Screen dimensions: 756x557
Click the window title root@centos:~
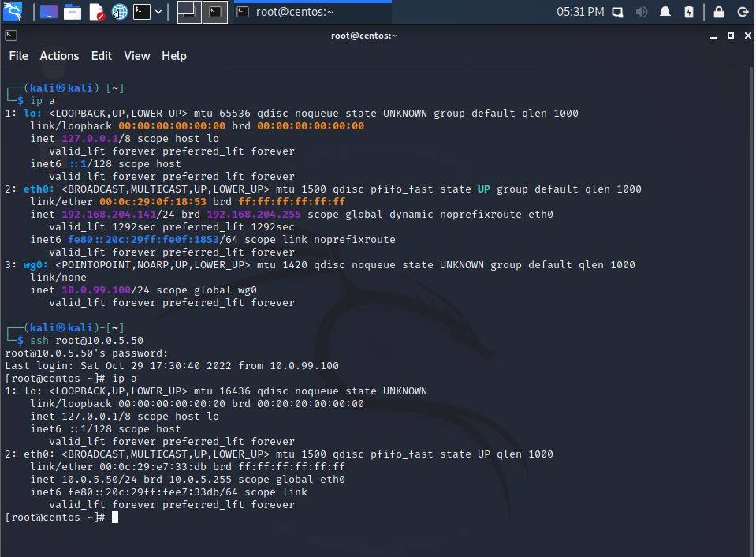tap(363, 36)
